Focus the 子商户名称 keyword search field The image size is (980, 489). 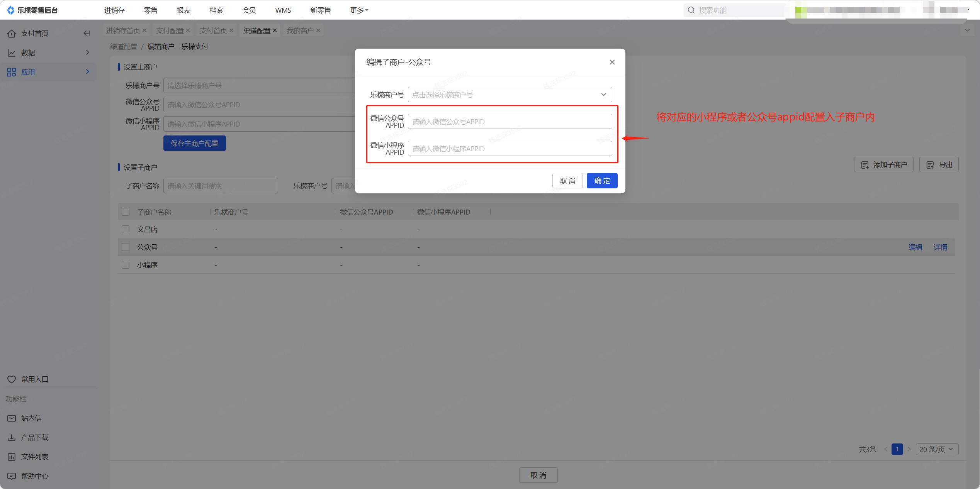[221, 186]
